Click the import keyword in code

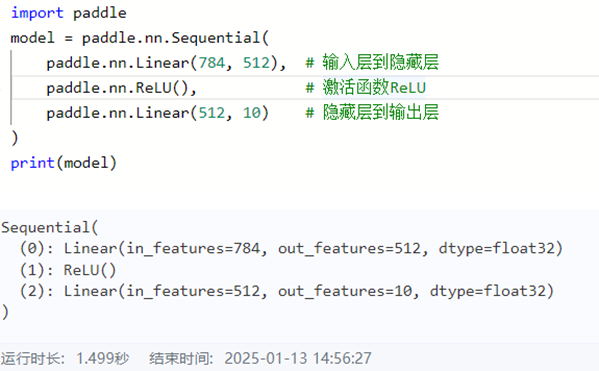[x=37, y=13]
